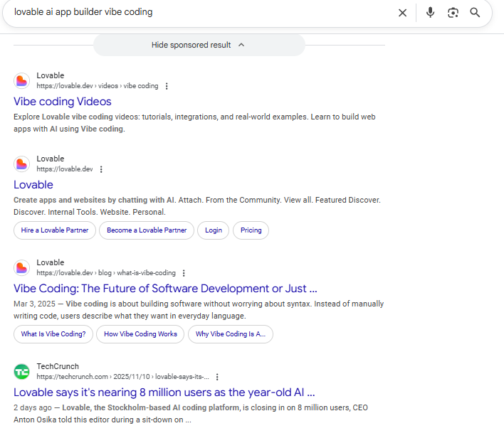
Task: Open the "Vibe coding Videos" result link
Action: pyautogui.click(x=63, y=102)
